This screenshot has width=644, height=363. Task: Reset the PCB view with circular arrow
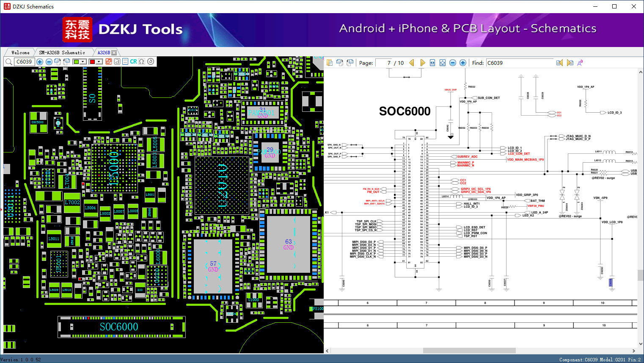pyautogui.click(x=151, y=62)
